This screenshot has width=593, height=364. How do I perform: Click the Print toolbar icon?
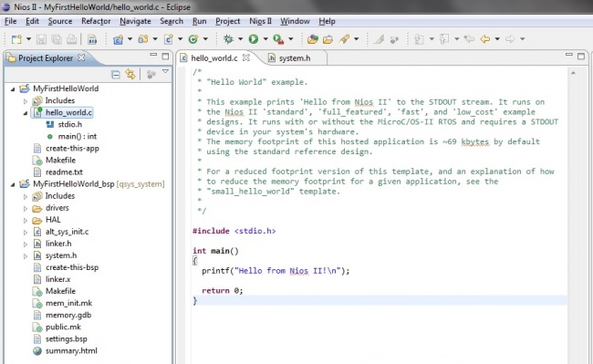click(71, 39)
